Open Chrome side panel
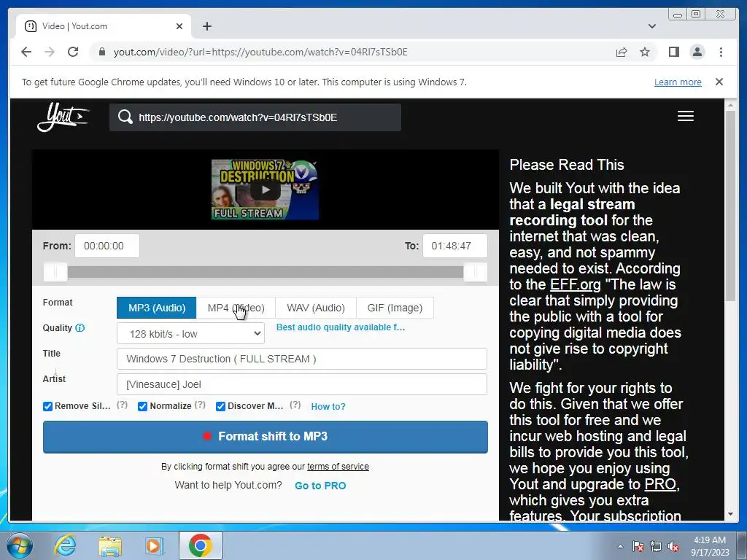 [x=673, y=52]
